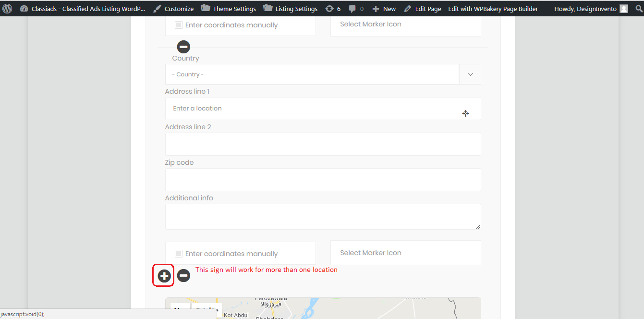The height and width of the screenshot is (319, 644).
Task: Open the Theme Settings menu
Action: [x=228, y=9]
